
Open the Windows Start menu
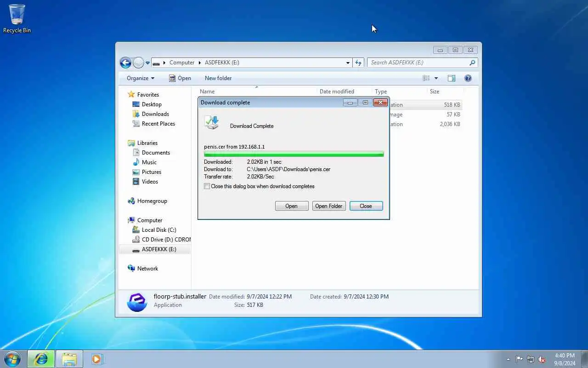(x=12, y=359)
